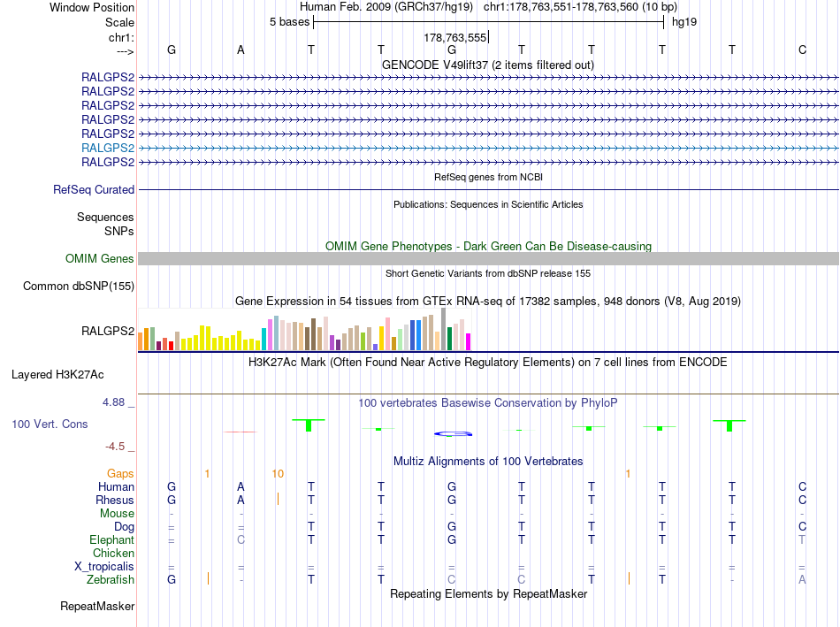This screenshot has width=840, height=627.
Task: Open the RepeatMasker track label
Action: pos(97,606)
